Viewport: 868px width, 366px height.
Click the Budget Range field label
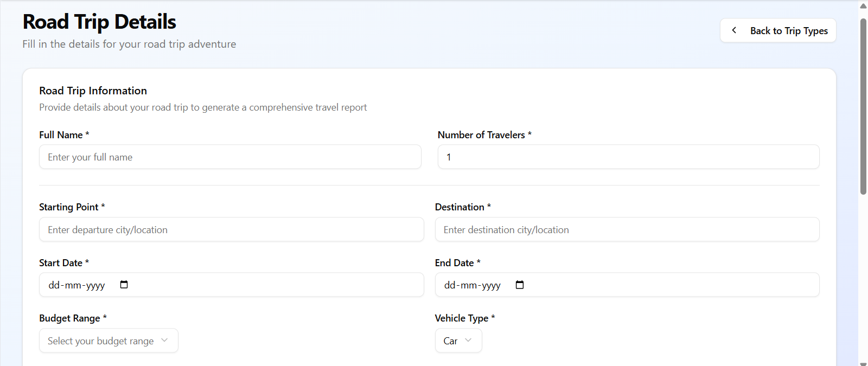(x=69, y=318)
